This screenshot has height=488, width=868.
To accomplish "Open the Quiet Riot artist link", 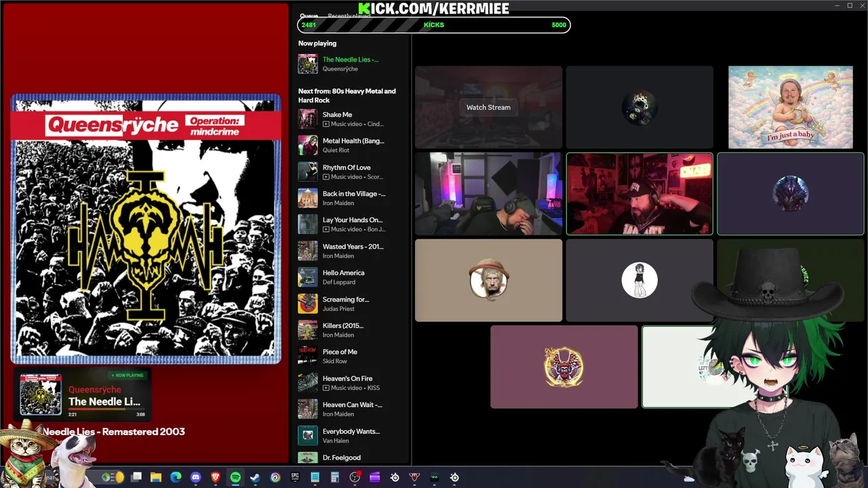I will pyautogui.click(x=336, y=150).
